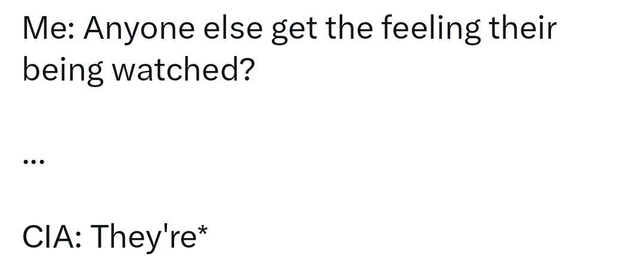Screen dimensions: 644x256
Task: Click the asterisk after "They're"
Action: pyautogui.click(x=203, y=232)
